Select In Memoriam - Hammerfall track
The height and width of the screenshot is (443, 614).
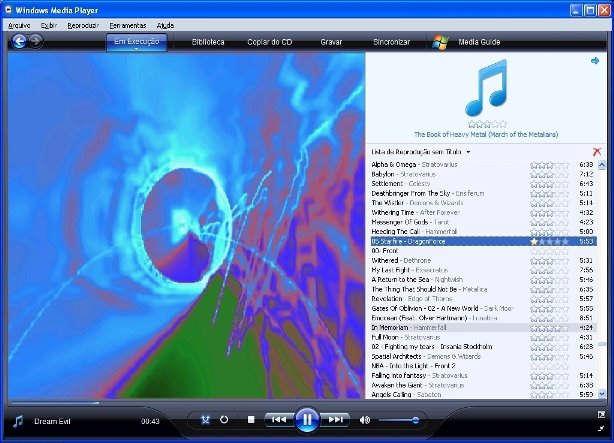[484, 327]
